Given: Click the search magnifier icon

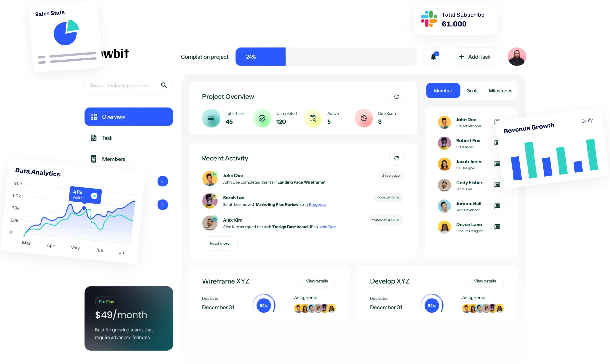Looking at the screenshot, I should 164,85.
